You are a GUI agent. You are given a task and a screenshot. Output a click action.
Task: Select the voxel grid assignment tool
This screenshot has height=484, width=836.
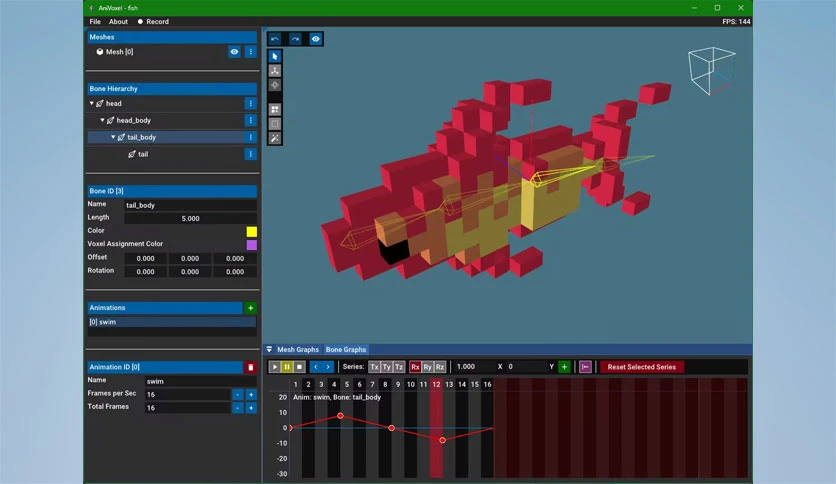[x=275, y=110]
